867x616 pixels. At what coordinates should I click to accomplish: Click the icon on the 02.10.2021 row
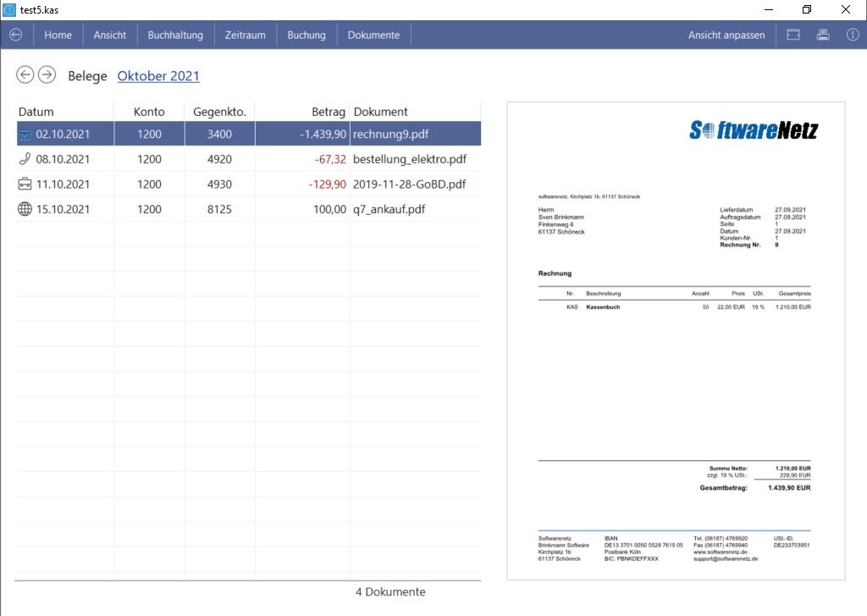tap(25, 134)
